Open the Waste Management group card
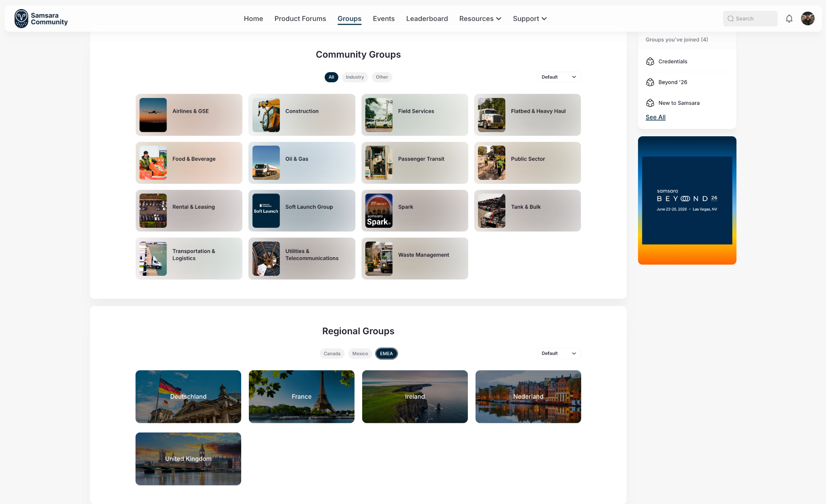This screenshot has height=504, width=826. click(x=415, y=258)
